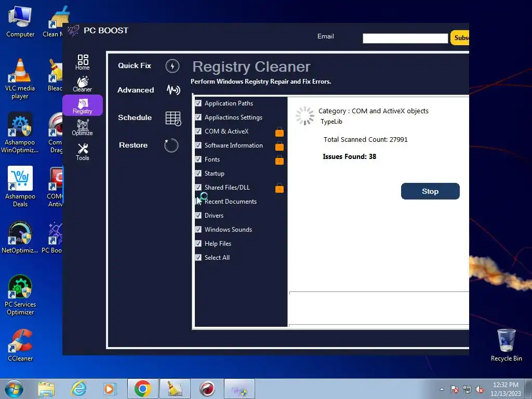Open the Cleaner section in sidebar
This screenshot has height=399, width=532.
(83, 84)
